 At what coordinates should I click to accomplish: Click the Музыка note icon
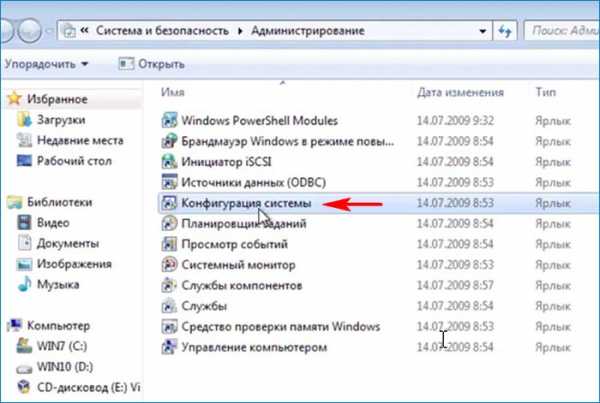tap(24, 284)
